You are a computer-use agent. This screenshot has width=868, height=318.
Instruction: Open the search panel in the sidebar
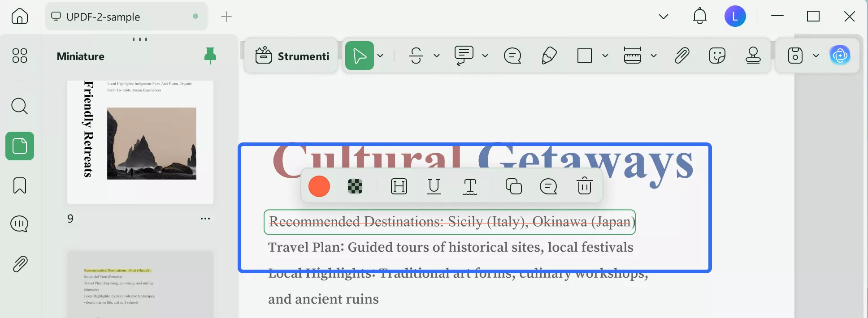click(x=20, y=106)
